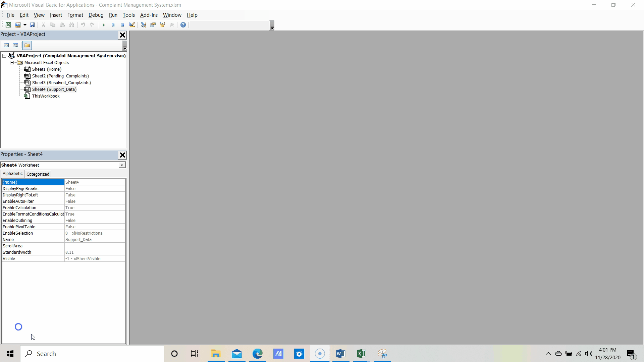Collapse the VBAProject tree node
644x362 pixels.
[x=4, y=56]
